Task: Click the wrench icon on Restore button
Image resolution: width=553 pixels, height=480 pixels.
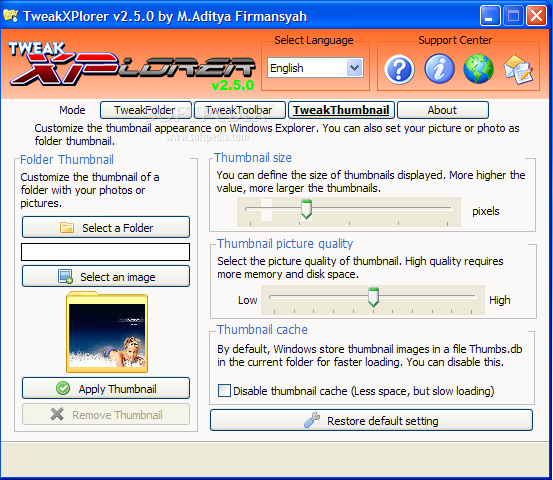Action: [312, 420]
